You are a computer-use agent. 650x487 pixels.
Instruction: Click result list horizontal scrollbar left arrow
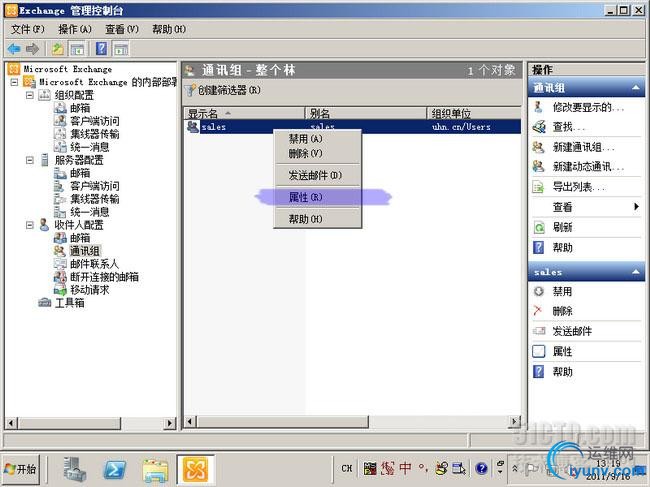click(x=190, y=422)
